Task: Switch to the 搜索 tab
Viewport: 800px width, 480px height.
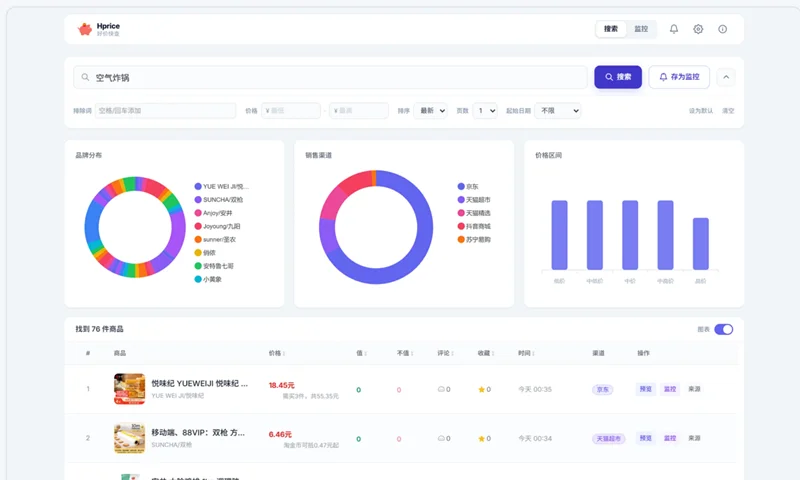Action: [x=611, y=29]
